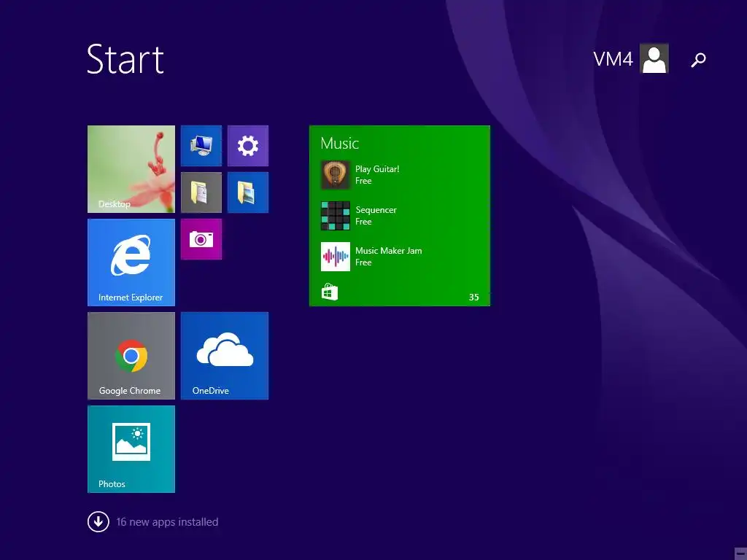This screenshot has height=560, width=747.
Task: Launch Internet Explorer tile
Action: [131, 262]
